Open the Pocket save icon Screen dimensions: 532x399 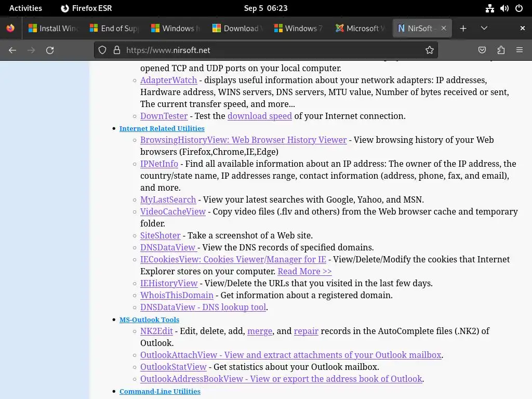(x=482, y=50)
